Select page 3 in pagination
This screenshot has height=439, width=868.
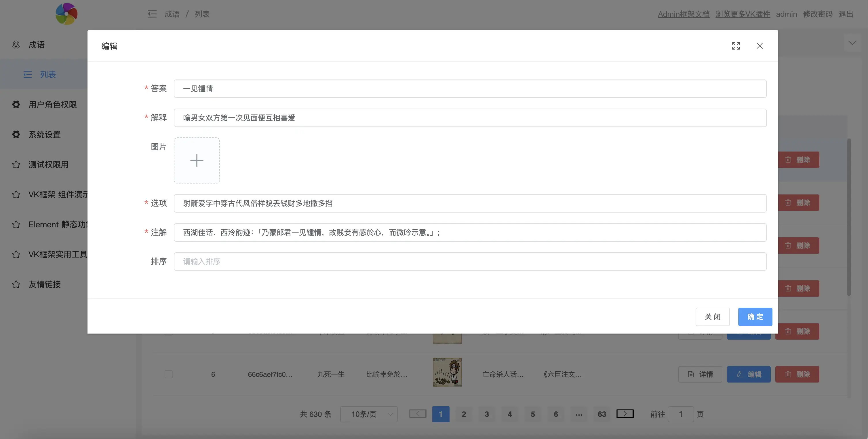pyautogui.click(x=487, y=414)
